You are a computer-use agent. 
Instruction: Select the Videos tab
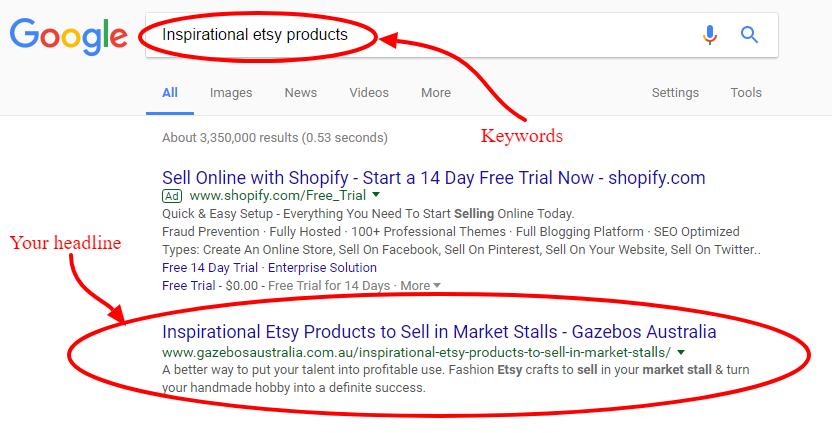click(369, 93)
